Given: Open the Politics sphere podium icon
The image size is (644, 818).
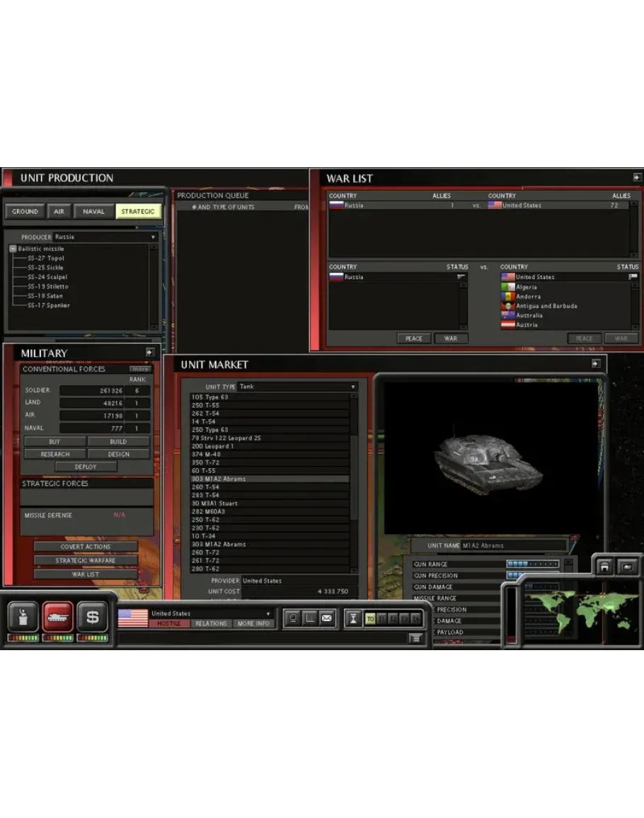Looking at the screenshot, I should point(23,617).
